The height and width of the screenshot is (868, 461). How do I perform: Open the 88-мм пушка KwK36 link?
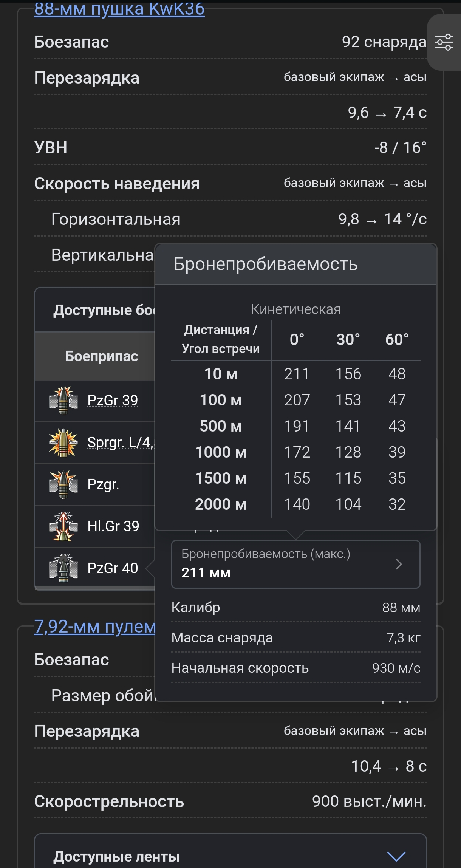pyautogui.click(x=119, y=9)
